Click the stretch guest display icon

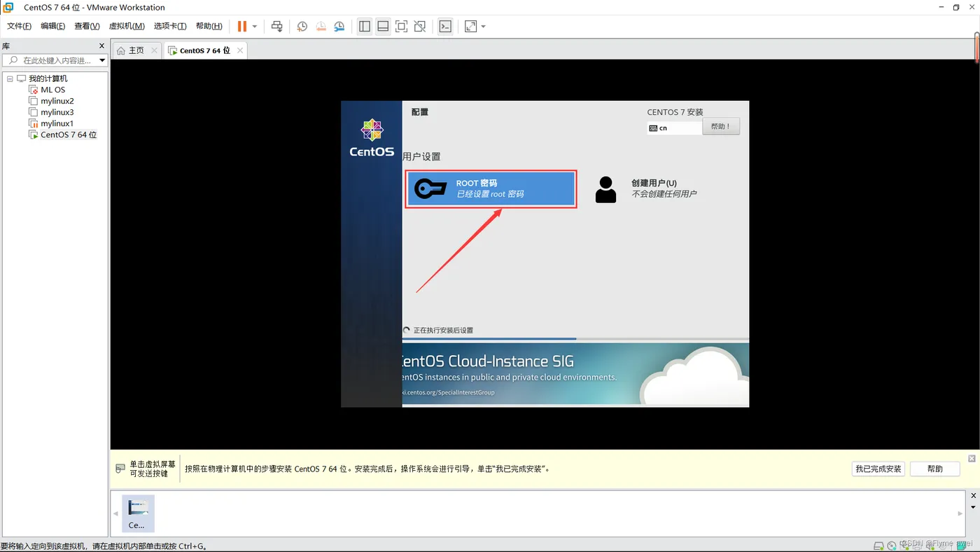point(471,26)
